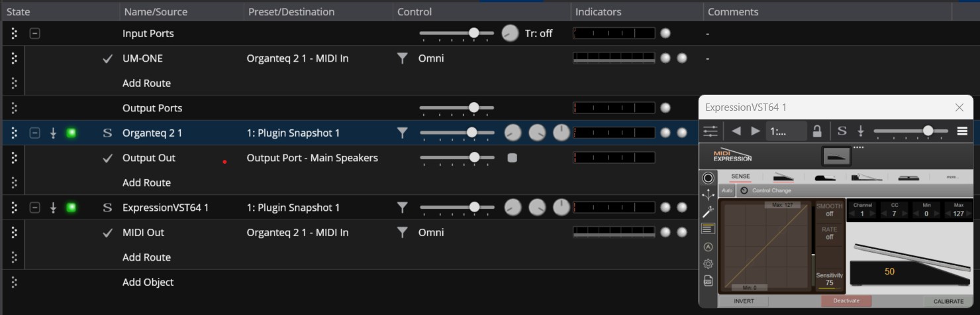Open the PDF manual icon
Screen dimensions: 980x315
click(708, 281)
